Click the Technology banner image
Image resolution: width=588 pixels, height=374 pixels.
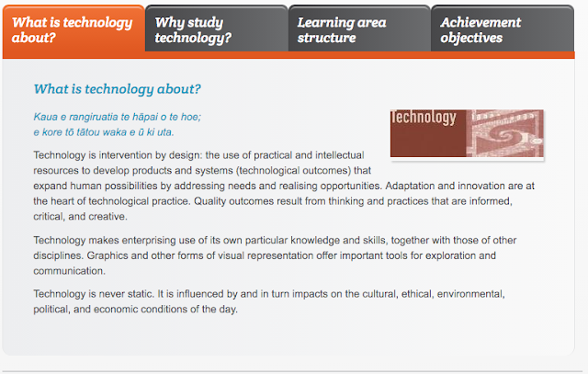pos(467,133)
